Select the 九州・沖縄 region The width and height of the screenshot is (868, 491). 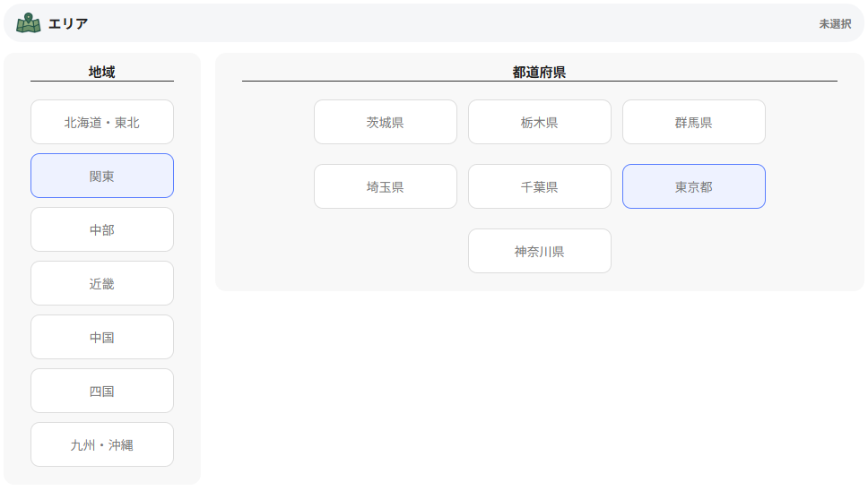(102, 444)
